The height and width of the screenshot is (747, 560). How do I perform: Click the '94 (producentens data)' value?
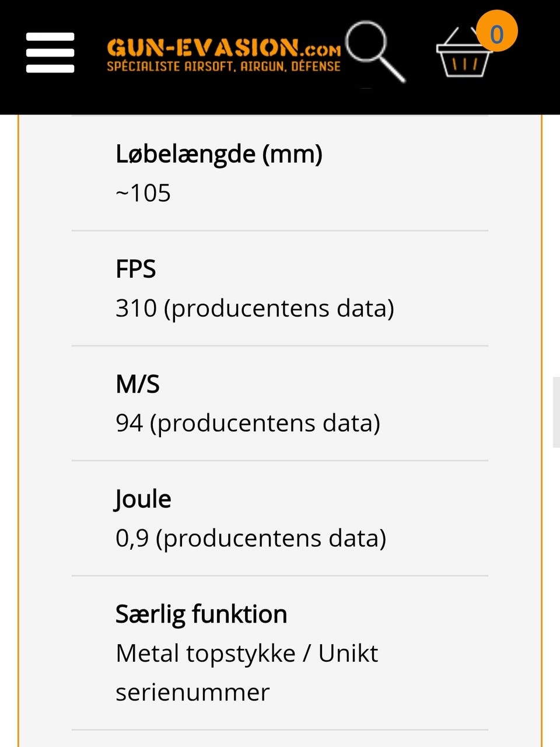[248, 423]
